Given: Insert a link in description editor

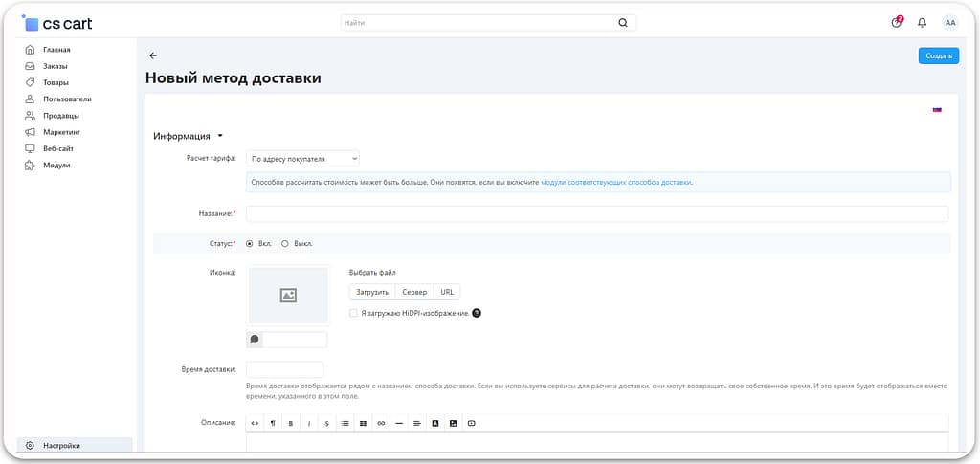Looking at the screenshot, I should click(381, 423).
